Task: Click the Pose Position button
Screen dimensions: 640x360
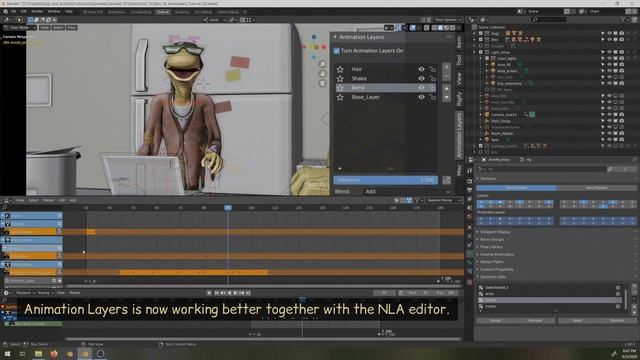Action: coord(516,188)
